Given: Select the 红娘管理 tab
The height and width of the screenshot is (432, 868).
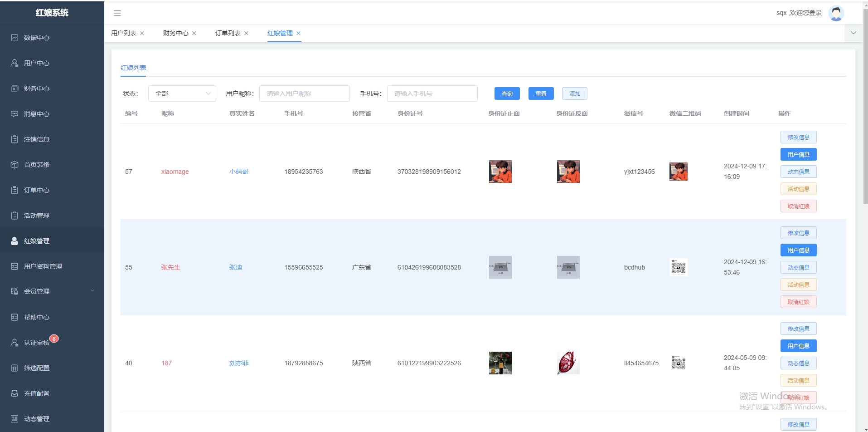Looking at the screenshot, I should click(x=280, y=33).
